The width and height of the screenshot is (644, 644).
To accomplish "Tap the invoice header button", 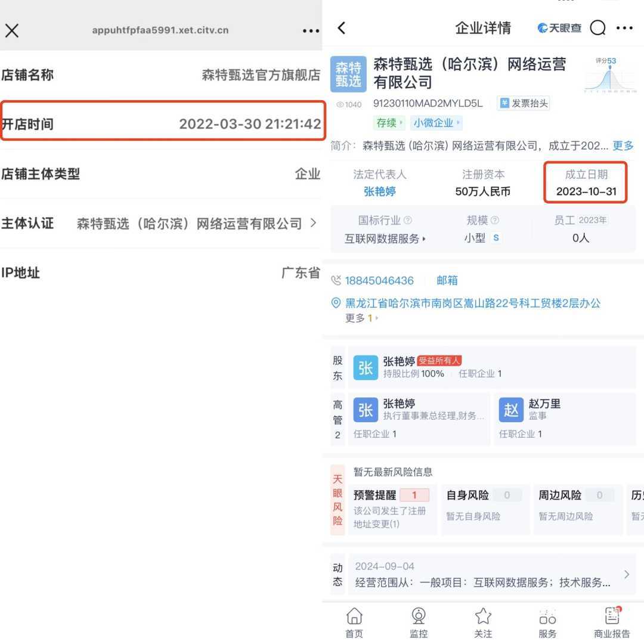I will 524,103.
